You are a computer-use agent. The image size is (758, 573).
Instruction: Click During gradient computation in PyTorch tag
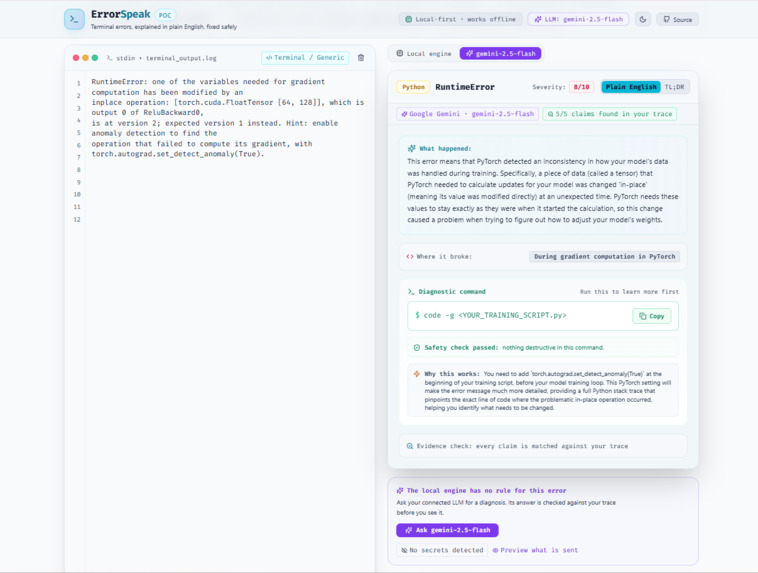point(604,257)
